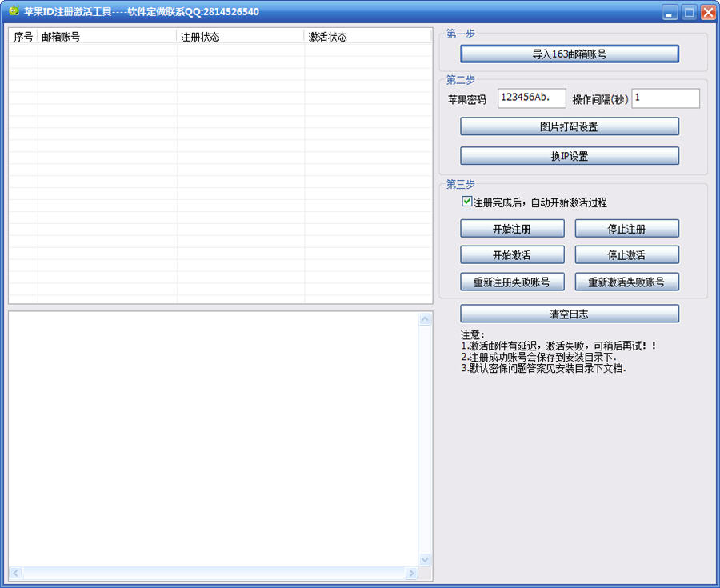Clear the log with 清空日志

pyautogui.click(x=570, y=314)
